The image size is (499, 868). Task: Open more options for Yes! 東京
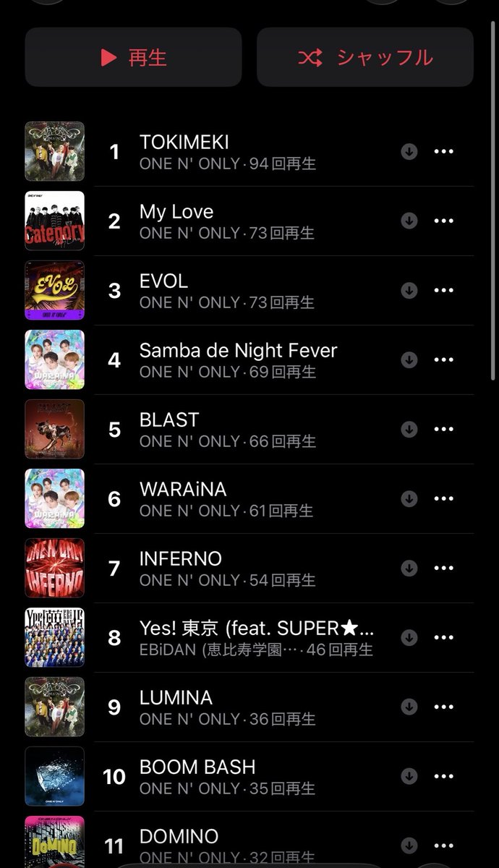click(443, 637)
